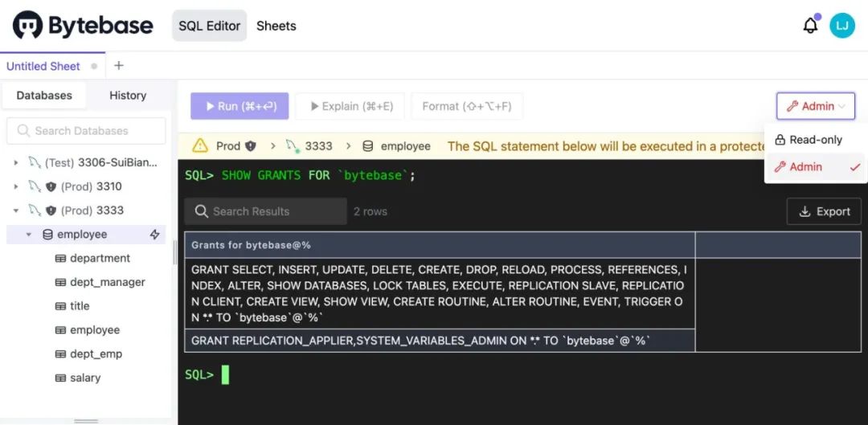Click the Format button
Viewport: 868px width, 425px height.
pyautogui.click(x=467, y=106)
